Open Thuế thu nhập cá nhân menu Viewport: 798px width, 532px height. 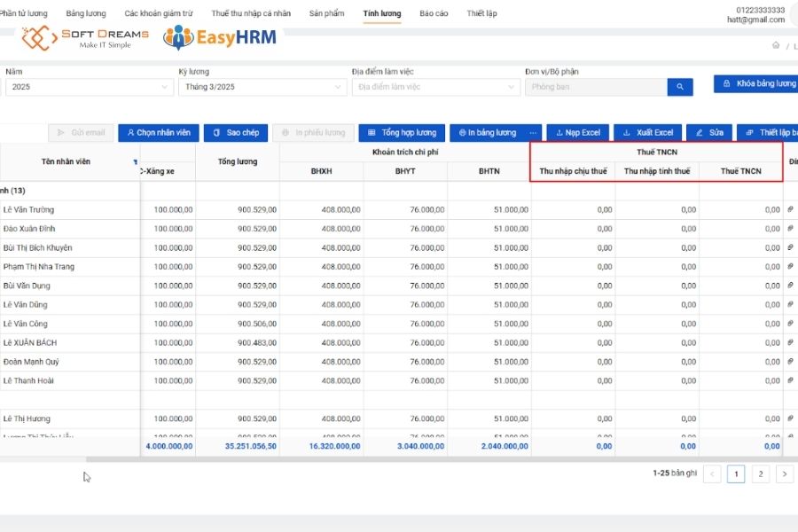(251, 13)
